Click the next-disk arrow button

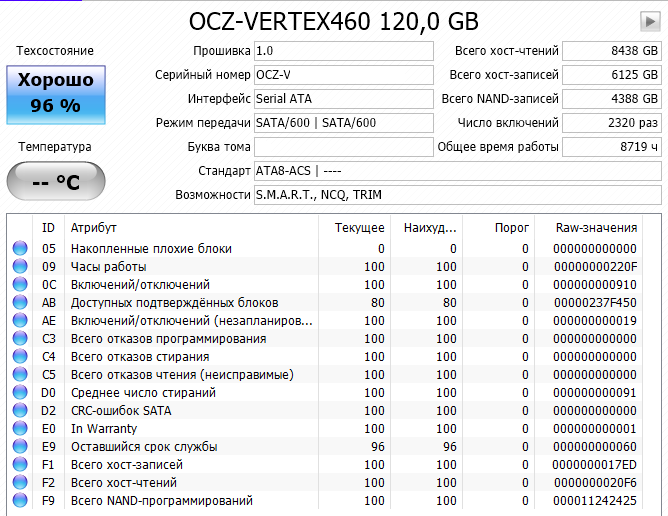pyautogui.click(x=650, y=21)
